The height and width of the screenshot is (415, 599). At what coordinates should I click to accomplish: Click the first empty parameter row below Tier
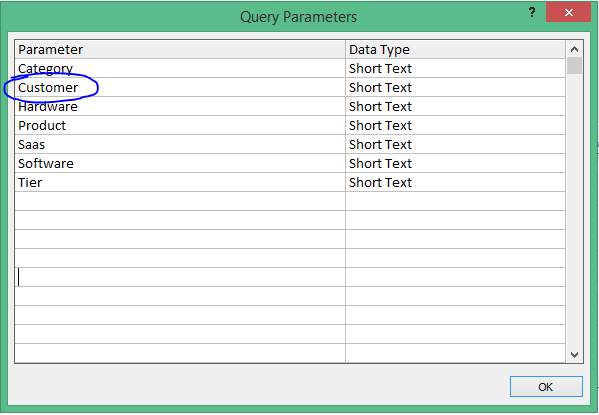click(x=180, y=201)
